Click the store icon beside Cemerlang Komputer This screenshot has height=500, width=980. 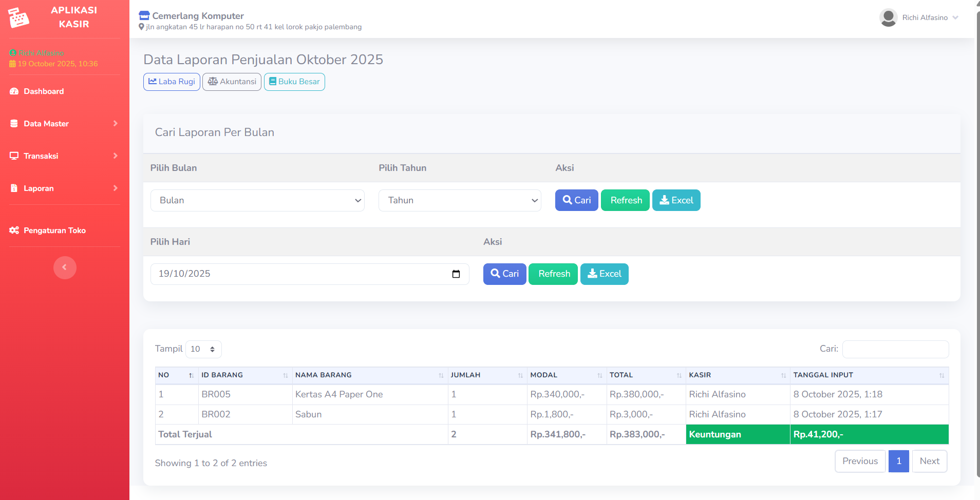click(x=144, y=16)
